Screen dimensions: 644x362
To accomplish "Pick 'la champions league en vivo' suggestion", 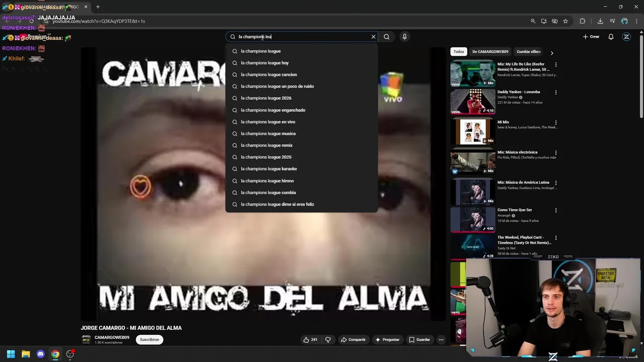I will pyautogui.click(x=301, y=122).
